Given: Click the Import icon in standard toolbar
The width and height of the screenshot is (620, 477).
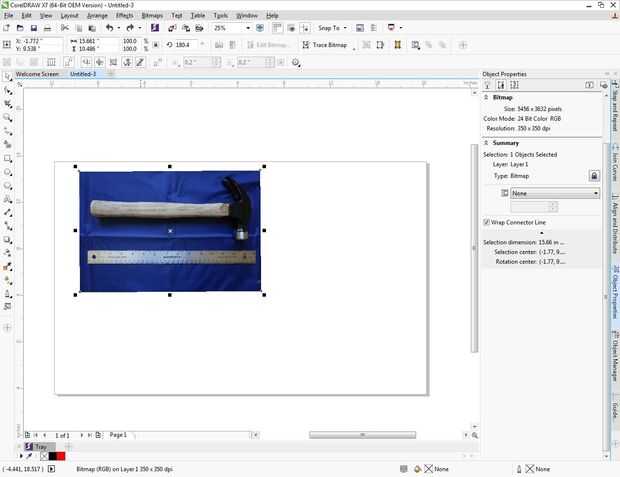Looking at the screenshot, I should 172,28.
